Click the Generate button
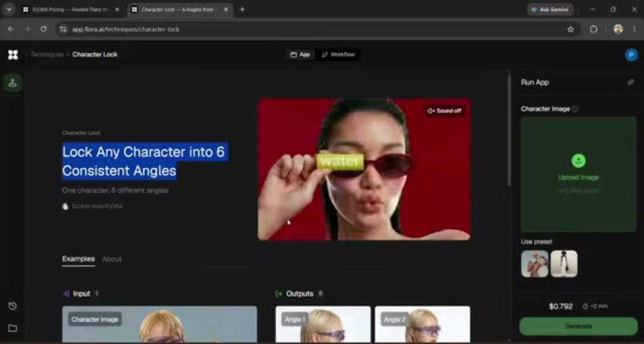Screen dimensions: 644x344 click(578, 326)
